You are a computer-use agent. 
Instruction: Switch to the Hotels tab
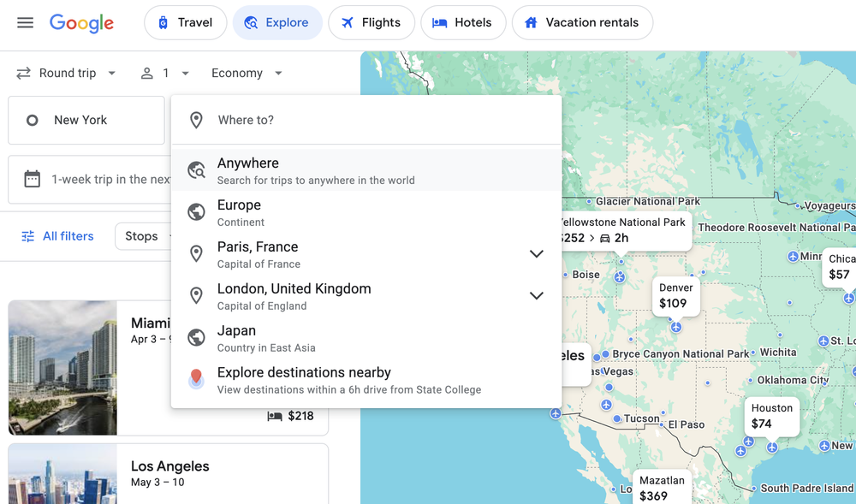(463, 22)
